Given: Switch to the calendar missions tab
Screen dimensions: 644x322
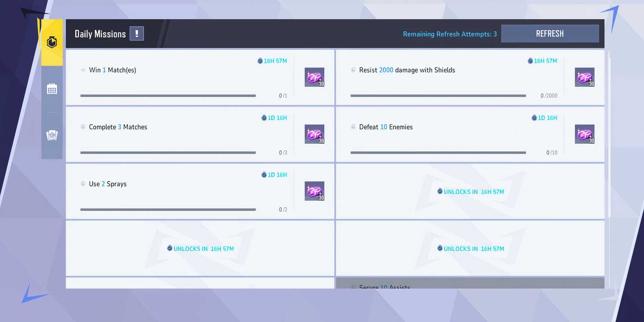Looking at the screenshot, I should [52, 89].
